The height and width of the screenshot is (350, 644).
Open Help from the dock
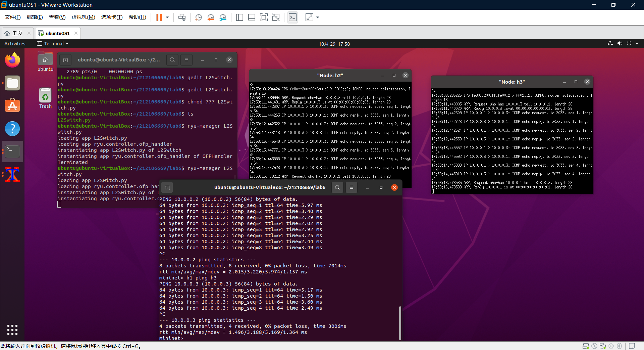tap(12, 129)
